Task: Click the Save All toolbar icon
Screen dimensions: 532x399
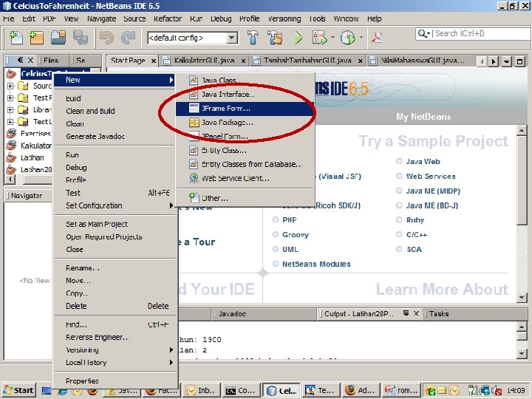Action: coord(81,38)
